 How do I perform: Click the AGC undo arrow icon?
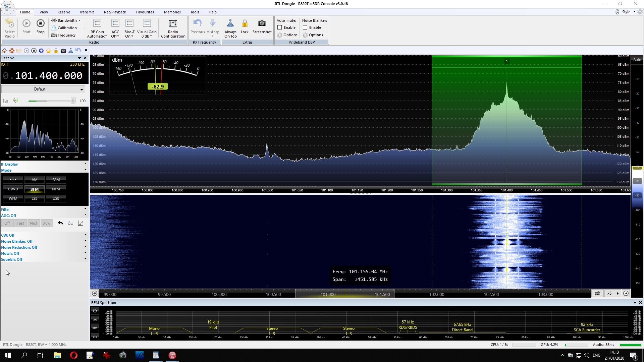click(60, 223)
